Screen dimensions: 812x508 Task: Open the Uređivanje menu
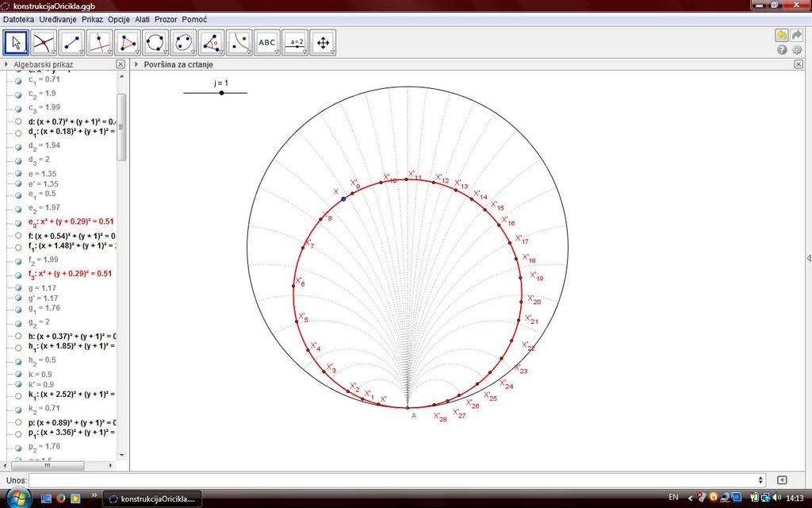(57, 19)
